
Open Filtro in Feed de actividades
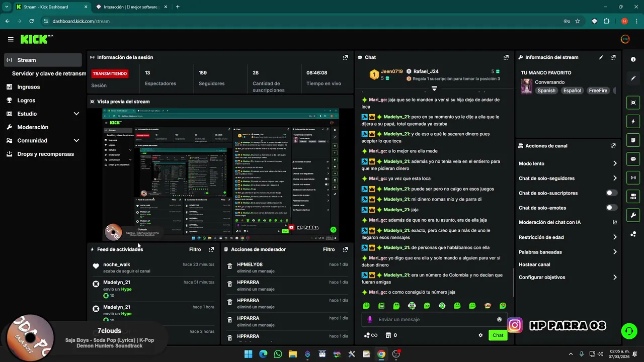(x=195, y=249)
